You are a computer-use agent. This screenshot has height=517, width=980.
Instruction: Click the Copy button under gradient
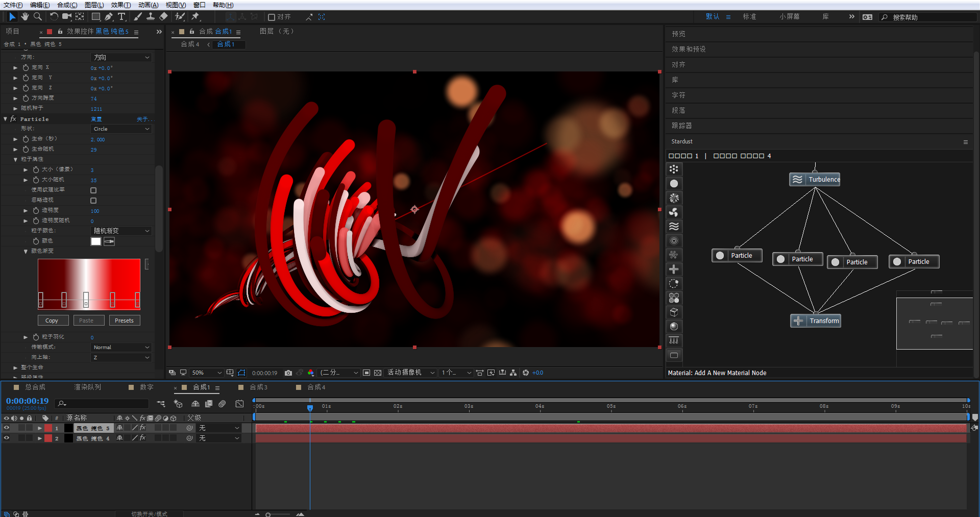tap(52, 321)
